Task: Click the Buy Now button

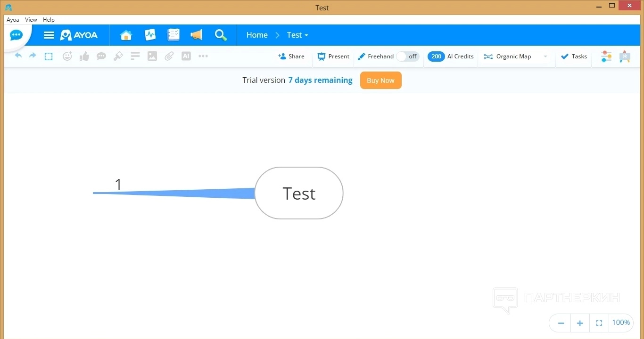Action: click(x=381, y=81)
